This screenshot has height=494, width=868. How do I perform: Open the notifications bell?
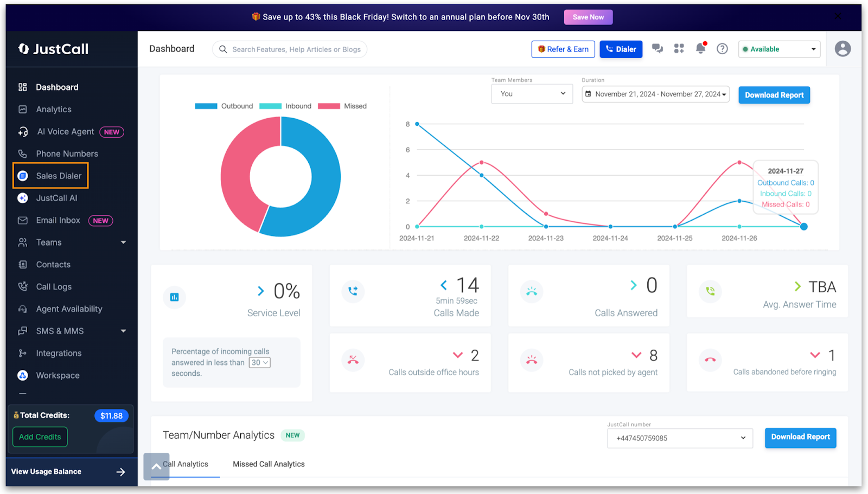tap(701, 48)
